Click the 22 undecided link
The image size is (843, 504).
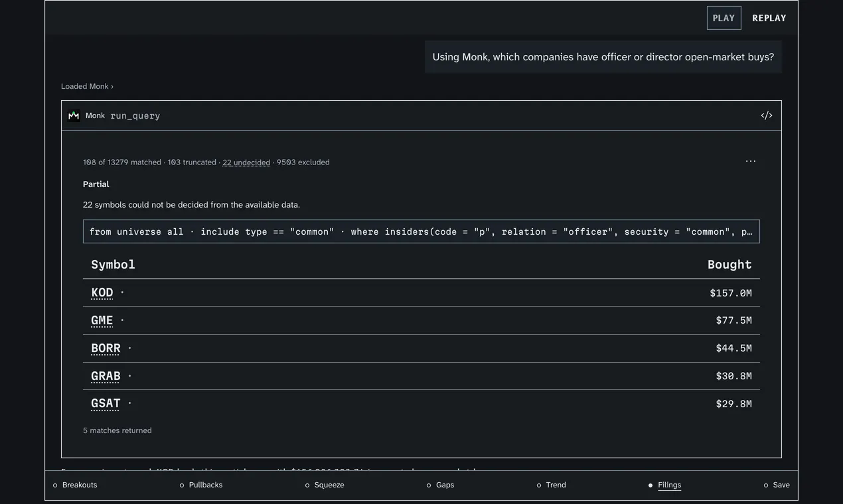click(246, 162)
